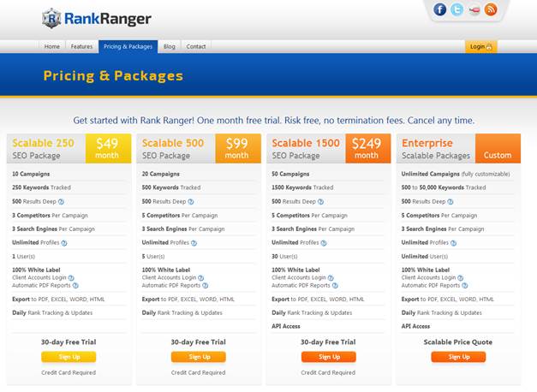The image size is (537, 392).
Task: Click the RankRanger logo
Action: coord(97,19)
